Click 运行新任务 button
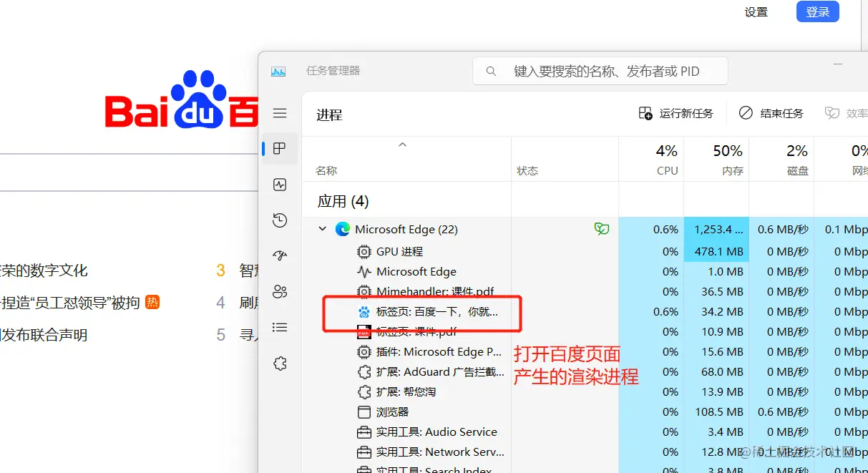The width and height of the screenshot is (868, 473). (676, 113)
